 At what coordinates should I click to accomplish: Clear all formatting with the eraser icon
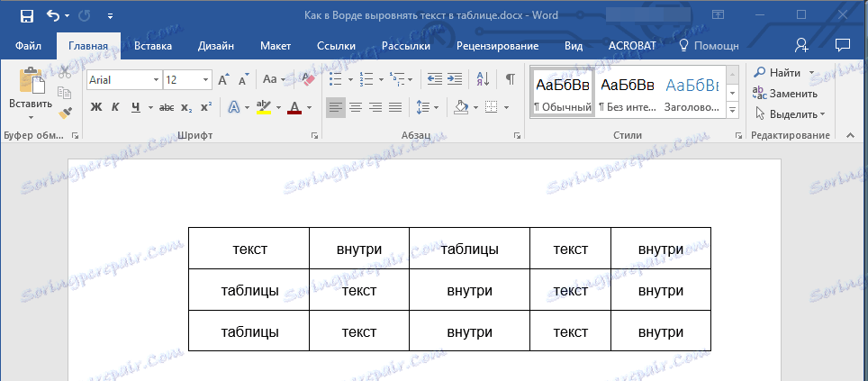click(307, 80)
